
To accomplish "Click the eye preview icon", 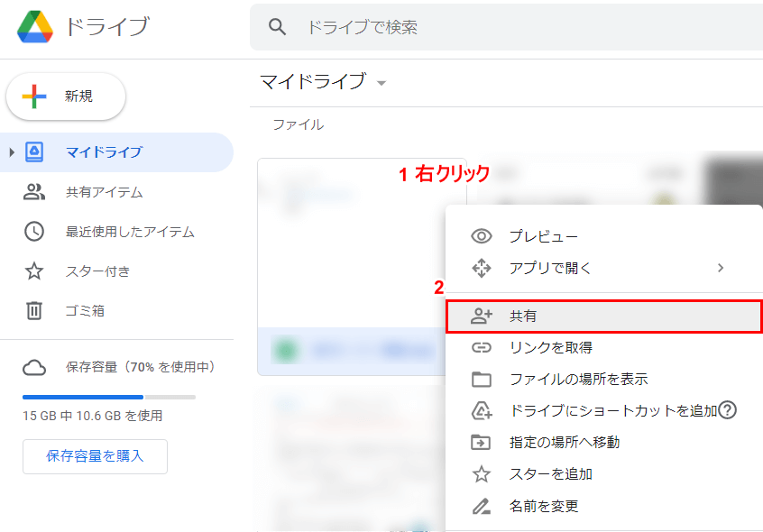I will point(482,236).
